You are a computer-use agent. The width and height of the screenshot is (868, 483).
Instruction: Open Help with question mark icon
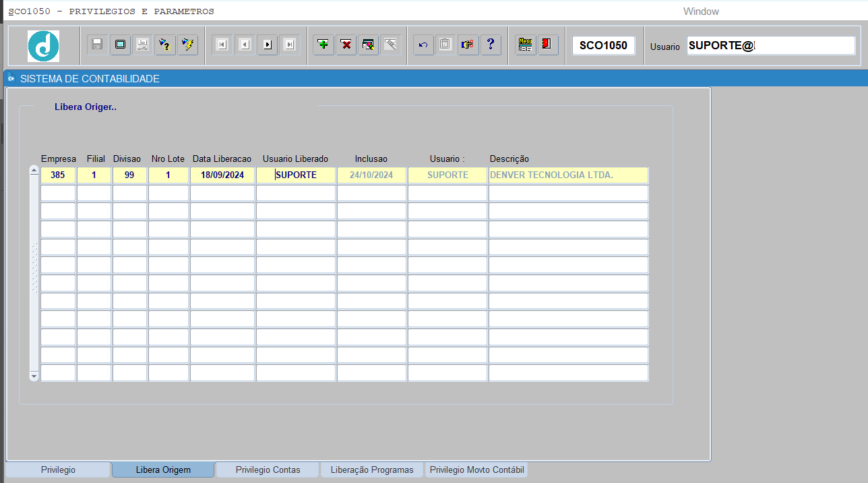(x=491, y=45)
